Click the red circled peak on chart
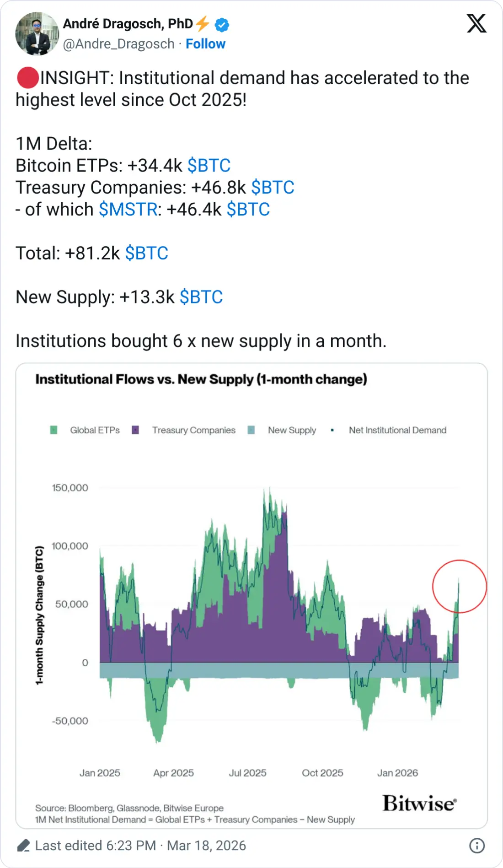The height and width of the screenshot is (868, 503). (x=459, y=586)
